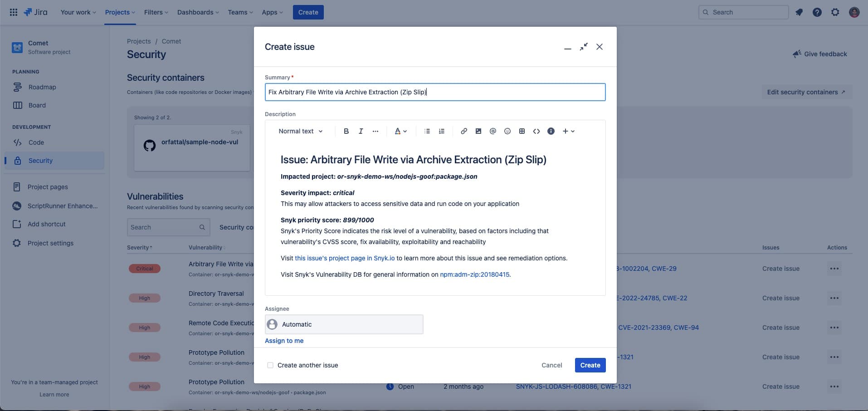The image size is (868, 411).
Task: Click the vulnerabilities Search field
Action: tap(168, 227)
